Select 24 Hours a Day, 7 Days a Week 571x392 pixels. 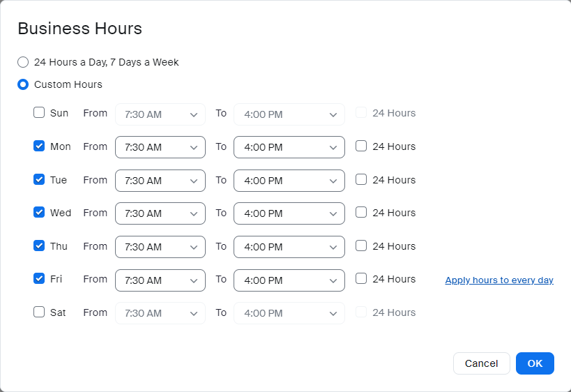tap(23, 62)
